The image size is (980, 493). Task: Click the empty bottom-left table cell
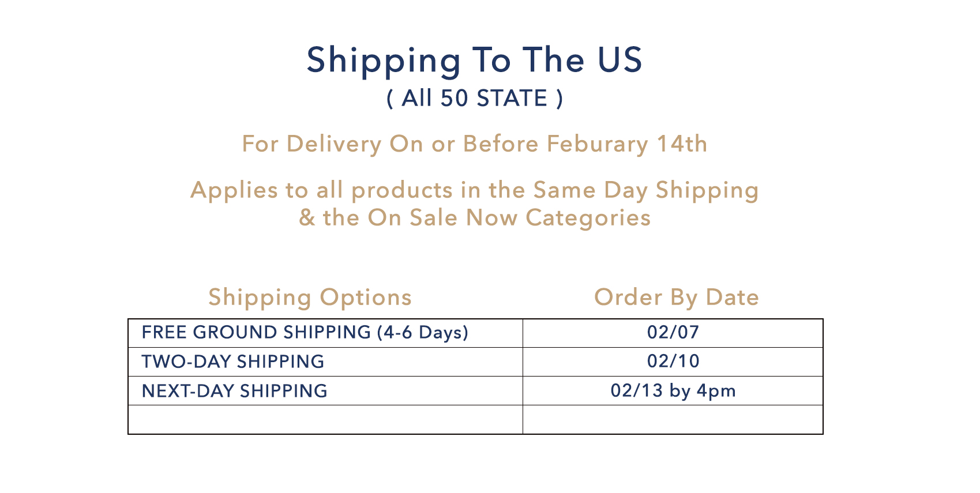[x=325, y=419]
